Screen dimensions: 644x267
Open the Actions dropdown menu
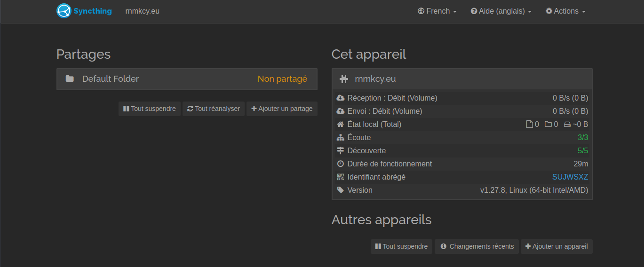(565, 11)
